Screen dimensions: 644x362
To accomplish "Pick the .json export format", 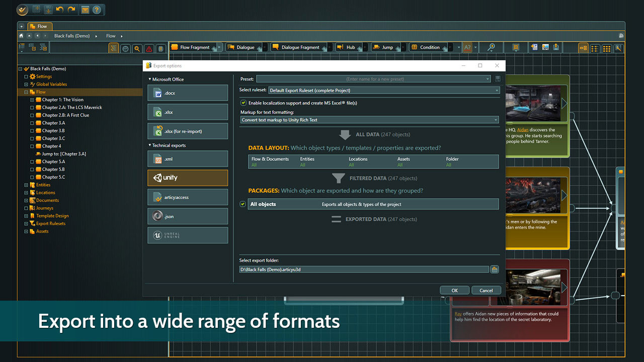I will 187,216.
